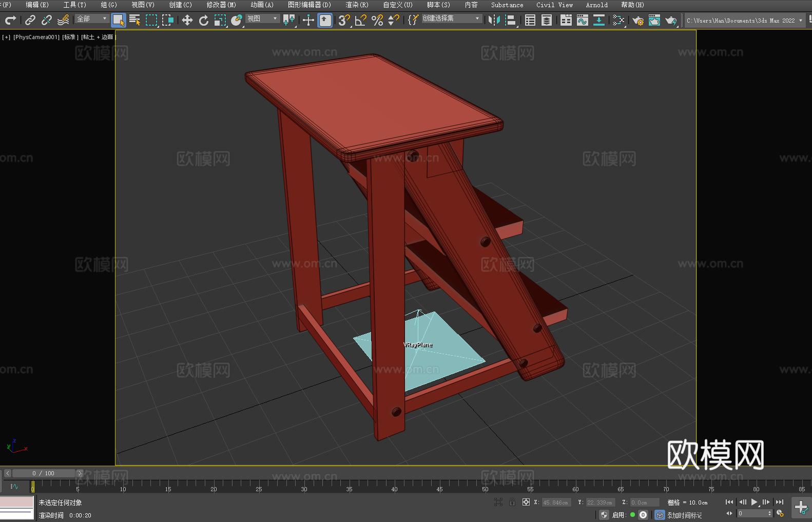
Task: Open the 组(G) menu
Action: [x=109, y=5]
